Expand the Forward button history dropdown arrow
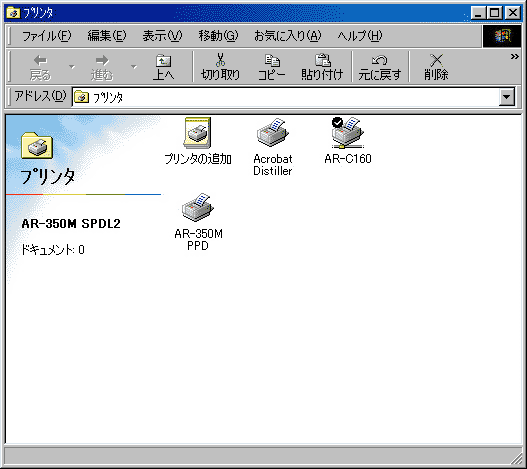 [x=134, y=67]
